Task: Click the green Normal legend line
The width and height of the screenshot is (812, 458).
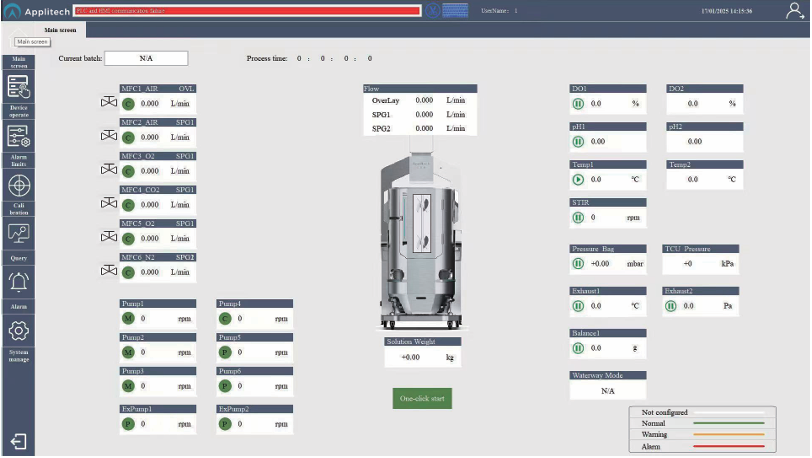Action: tap(729, 423)
